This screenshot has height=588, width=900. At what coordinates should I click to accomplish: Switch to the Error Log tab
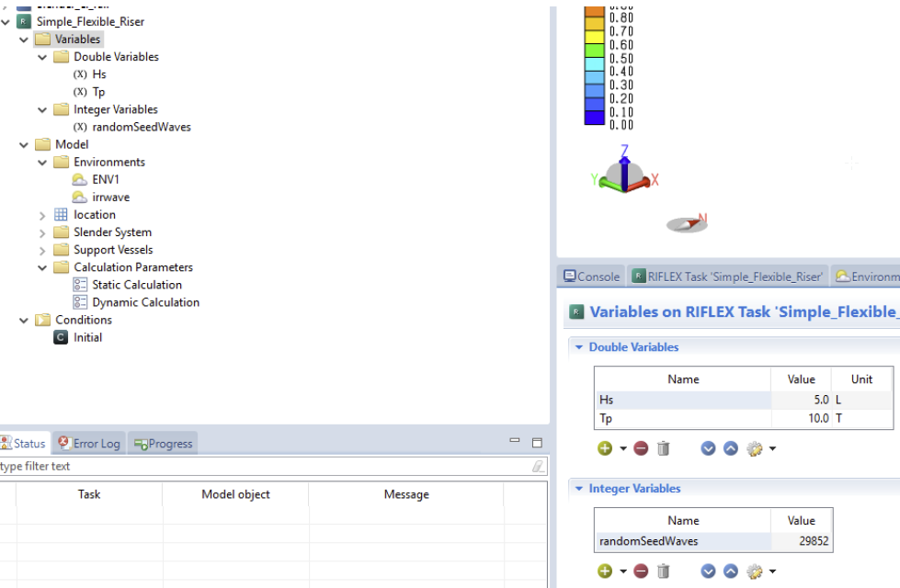(x=89, y=444)
